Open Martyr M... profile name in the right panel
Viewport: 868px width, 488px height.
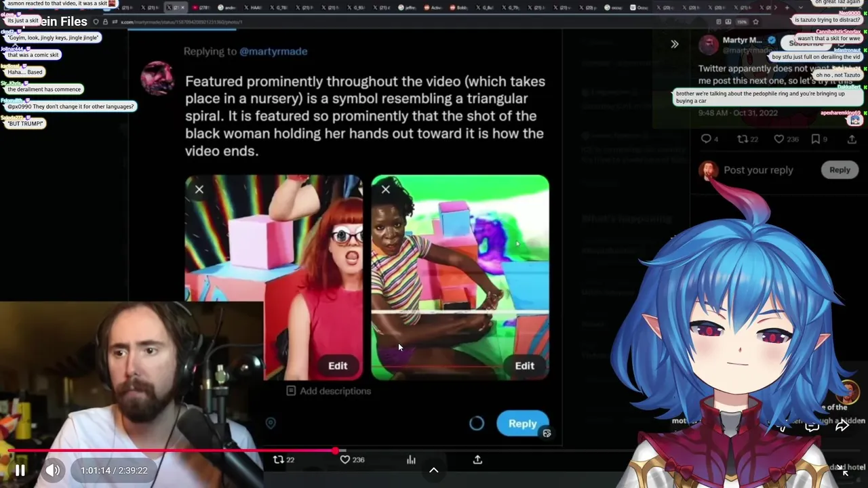pyautogui.click(x=742, y=40)
